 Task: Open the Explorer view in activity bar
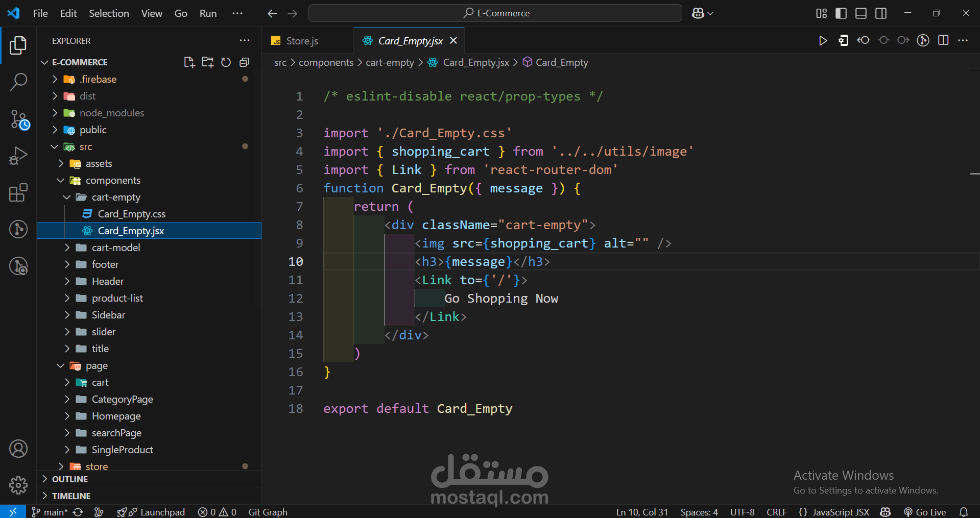[x=18, y=45]
